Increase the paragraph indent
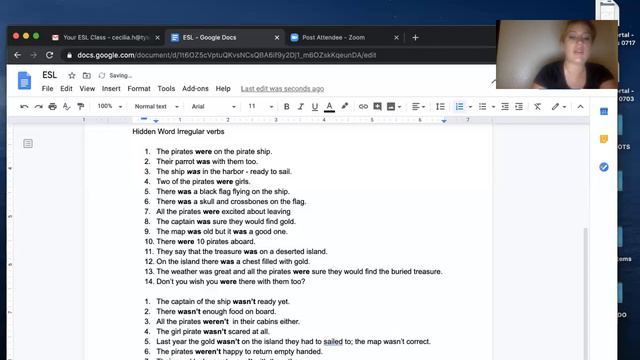640x360 pixels. 519,107
